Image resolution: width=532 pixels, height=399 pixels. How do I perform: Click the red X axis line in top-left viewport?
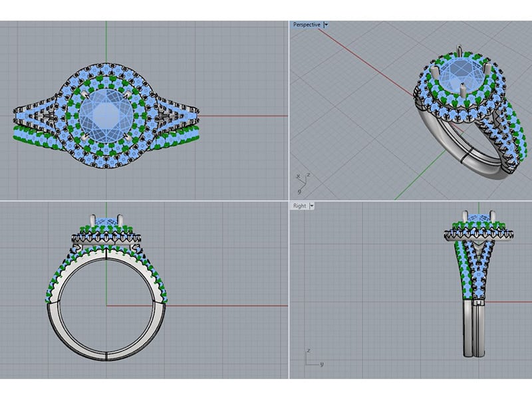click(253, 116)
